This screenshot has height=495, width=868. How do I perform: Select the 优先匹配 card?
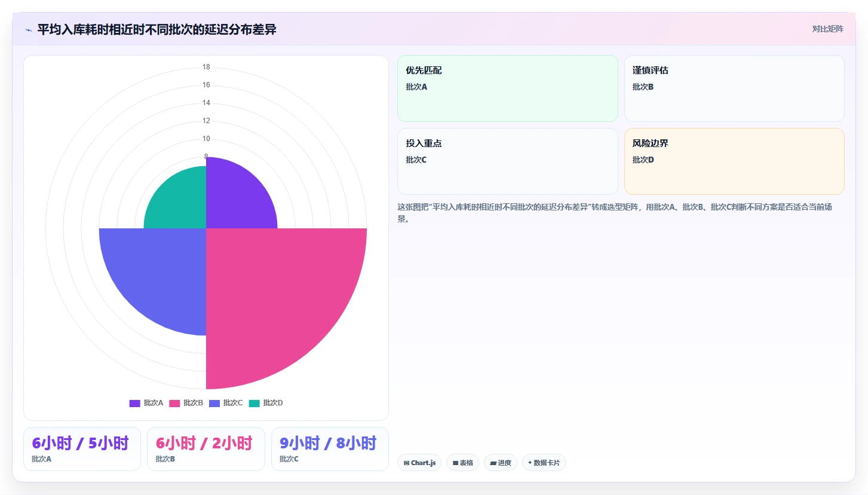[507, 88]
